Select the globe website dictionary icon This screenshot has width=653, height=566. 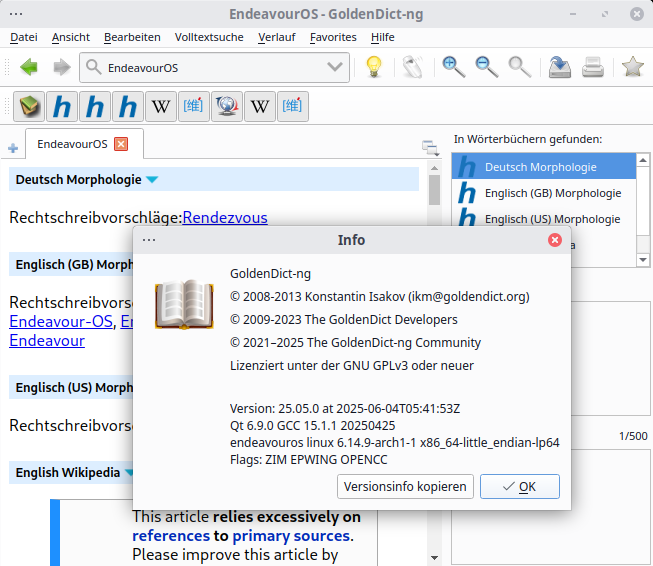(x=227, y=106)
